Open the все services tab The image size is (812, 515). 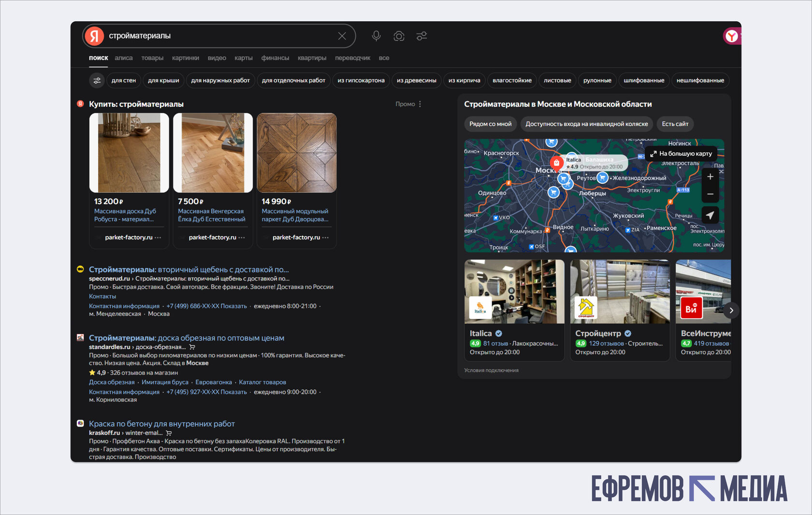384,58
